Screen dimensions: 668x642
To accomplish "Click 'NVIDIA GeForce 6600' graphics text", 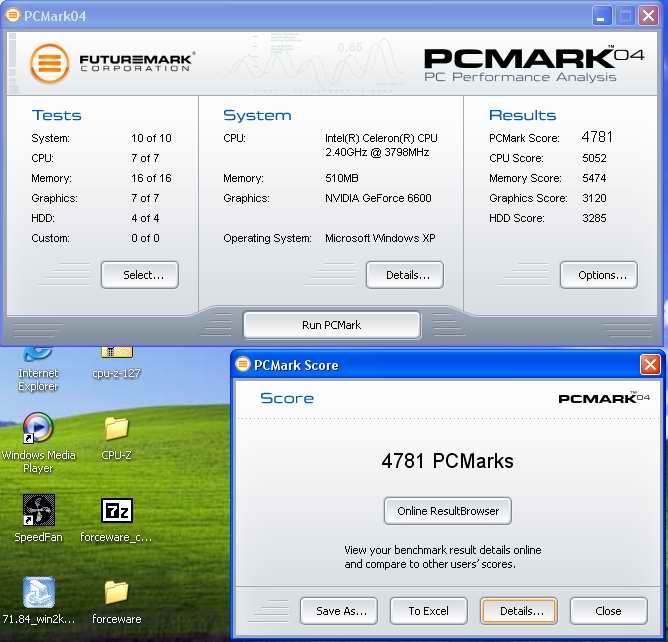I will [x=378, y=198].
